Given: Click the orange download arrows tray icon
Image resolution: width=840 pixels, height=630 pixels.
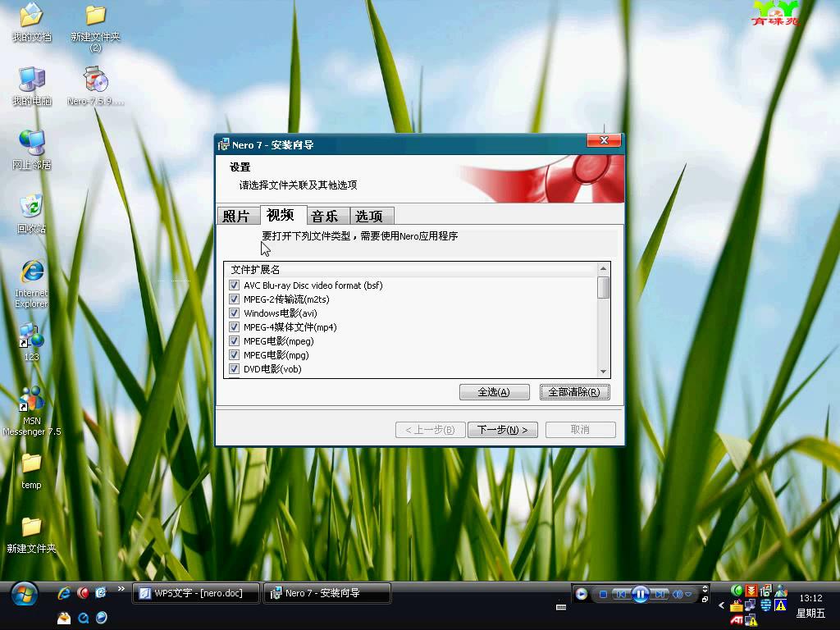Looking at the screenshot, I should click(x=751, y=591).
